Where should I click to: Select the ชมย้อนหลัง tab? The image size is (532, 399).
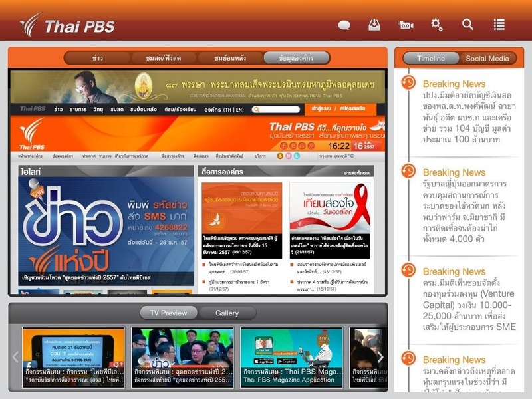[230, 58]
